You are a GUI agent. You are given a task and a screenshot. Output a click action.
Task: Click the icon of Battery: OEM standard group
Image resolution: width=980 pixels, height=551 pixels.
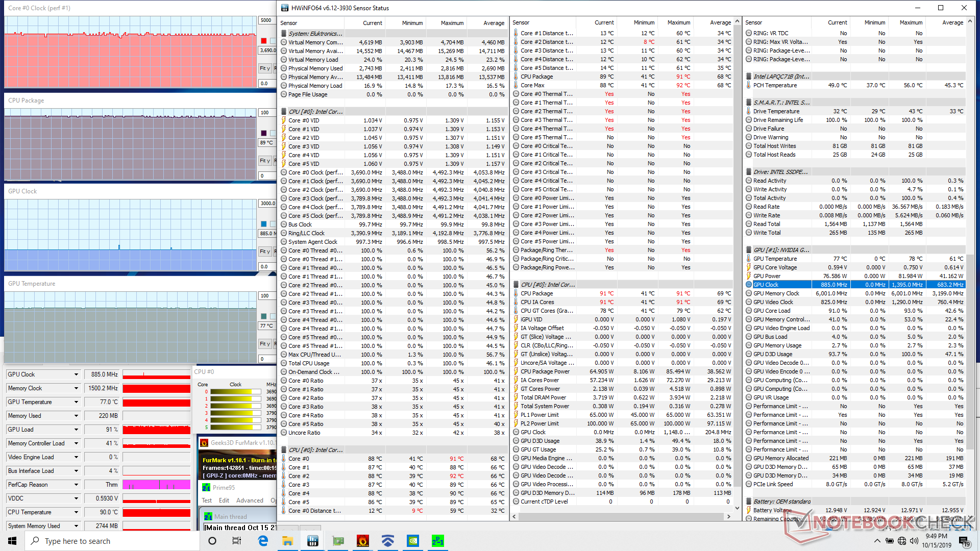pyautogui.click(x=749, y=502)
